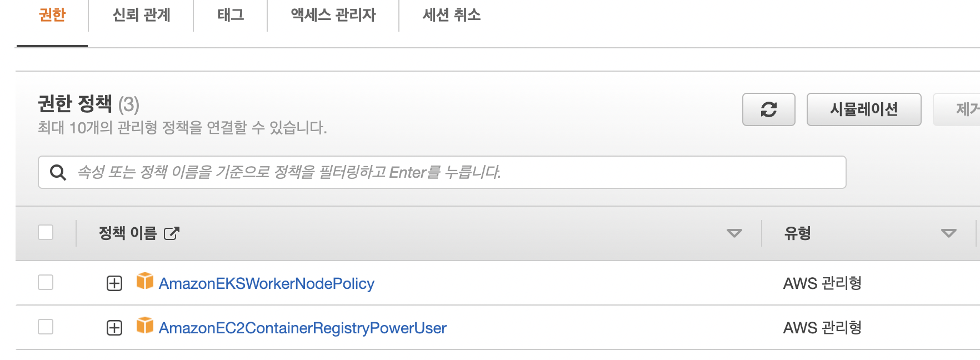
Task: Click the orange box icon for AmazonEKSWorkerNodePolicy
Action: [x=145, y=281]
